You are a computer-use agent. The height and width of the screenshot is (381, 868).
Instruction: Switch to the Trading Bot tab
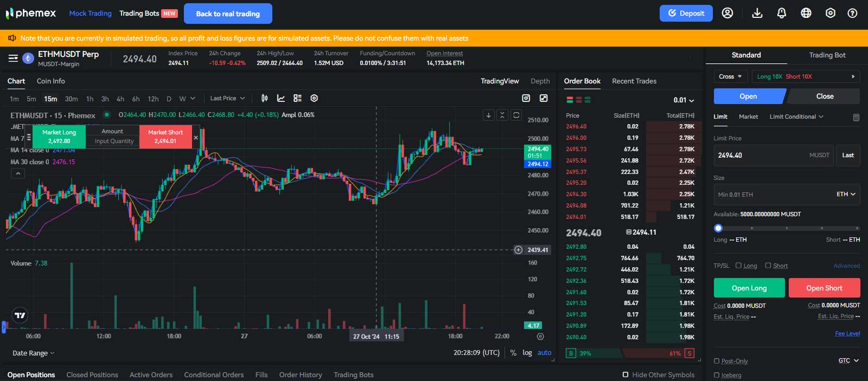click(x=827, y=55)
